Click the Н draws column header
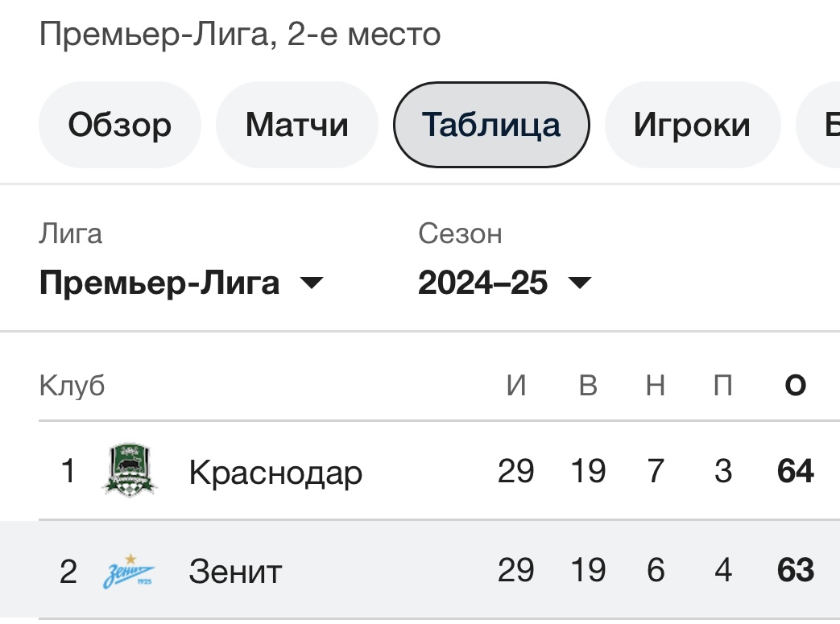Viewport: 840px width, 624px height. point(654,385)
